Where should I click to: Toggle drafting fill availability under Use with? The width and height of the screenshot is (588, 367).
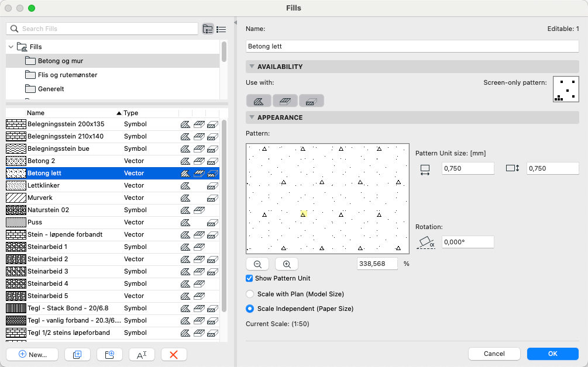tap(259, 101)
